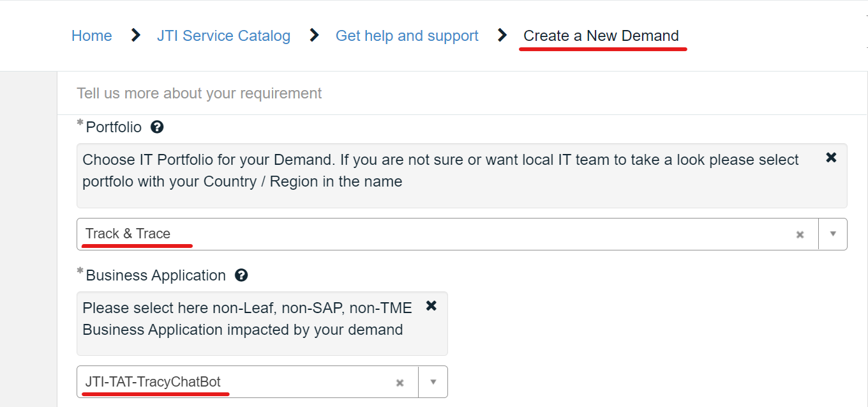Expand the Portfolio dropdown arrow
This screenshot has width=868, height=407.
click(833, 234)
